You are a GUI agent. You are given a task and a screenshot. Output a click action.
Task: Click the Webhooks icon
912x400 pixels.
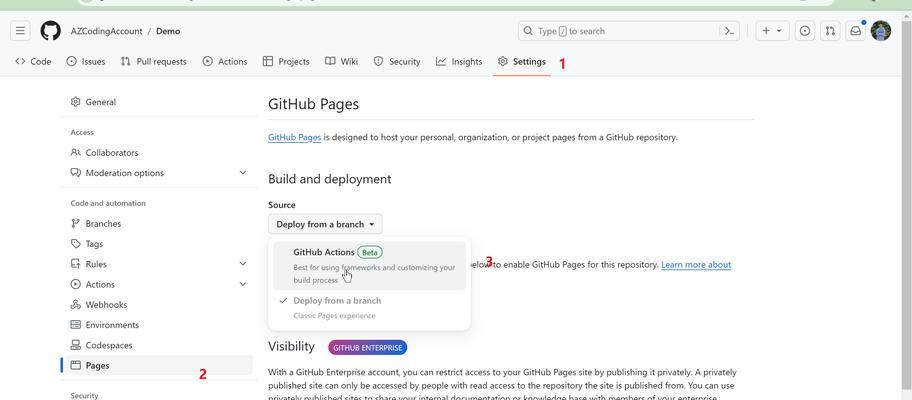75,305
